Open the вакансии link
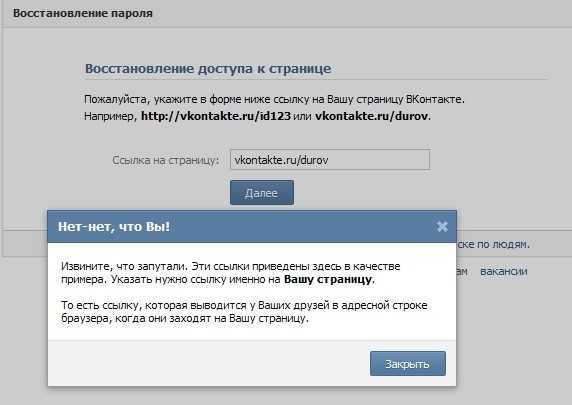The height and width of the screenshot is (405, 572). coord(503,271)
